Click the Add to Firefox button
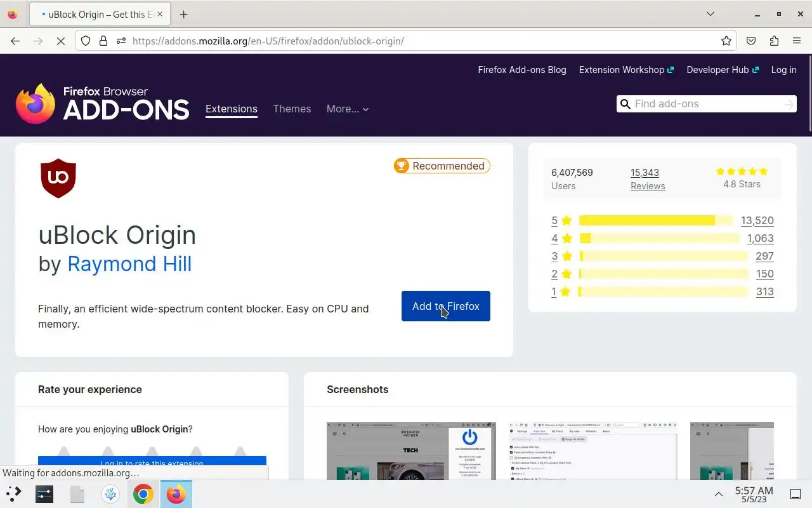The image size is (812, 508). click(x=446, y=306)
